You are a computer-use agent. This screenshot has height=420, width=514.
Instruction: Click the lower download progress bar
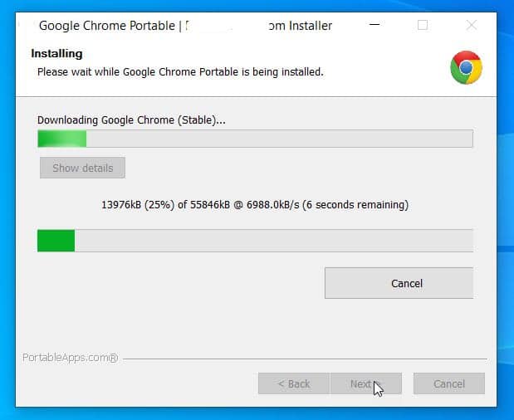[x=256, y=241]
